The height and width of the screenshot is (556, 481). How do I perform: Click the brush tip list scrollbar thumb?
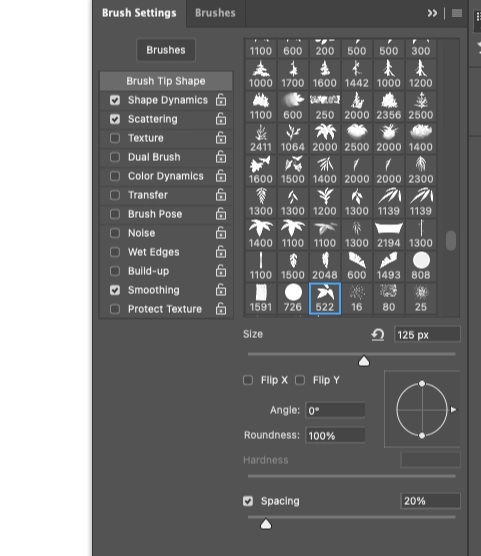tap(451, 240)
